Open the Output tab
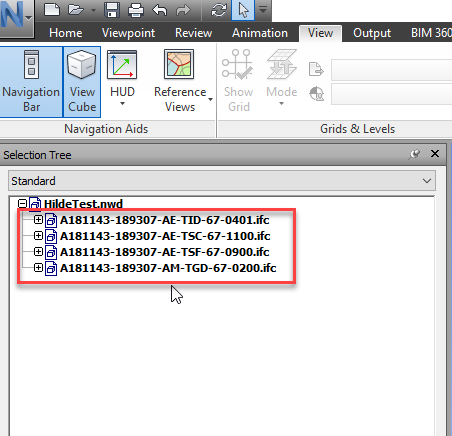 (x=372, y=33)
